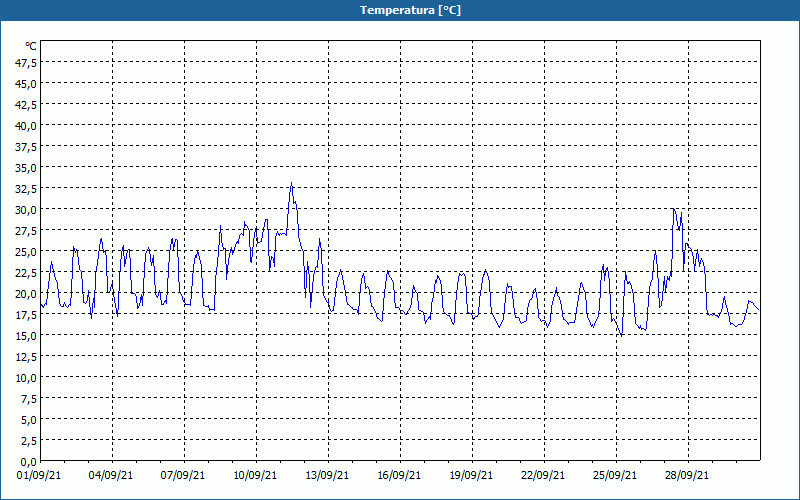Select the 40,0 y-axis value
800x500 pixels.
tap(27, 126)
